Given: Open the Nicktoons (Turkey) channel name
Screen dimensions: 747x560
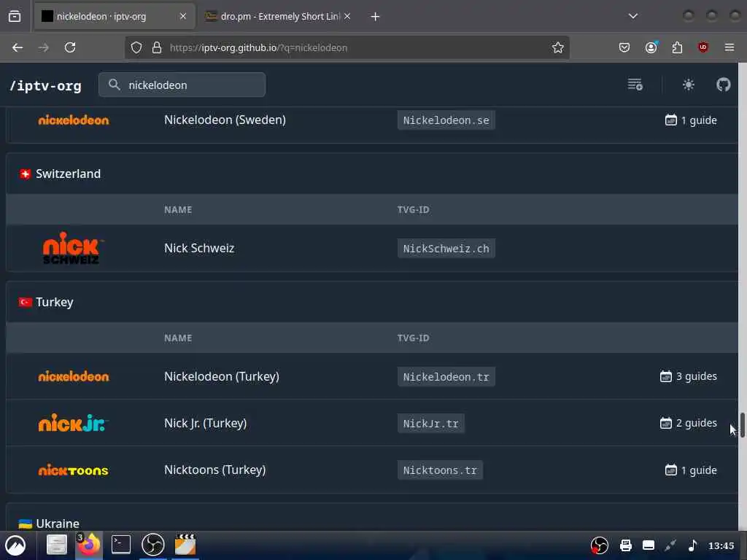Looking at the screenshot, I should coord(215,470).
